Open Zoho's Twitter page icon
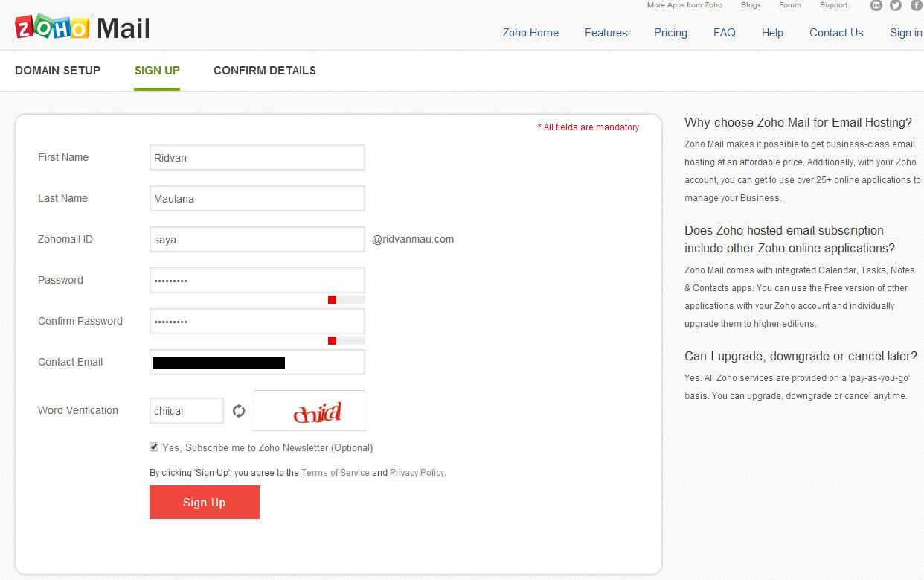924x580 pixels. click(x=896, y=5)
